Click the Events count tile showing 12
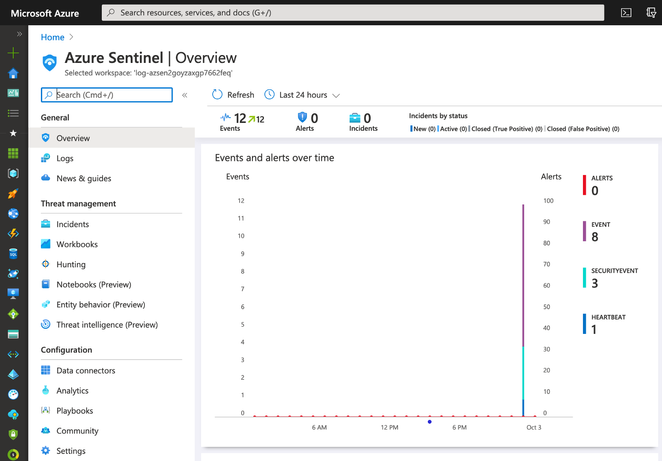The image size is (662, 461). (242, 122)
